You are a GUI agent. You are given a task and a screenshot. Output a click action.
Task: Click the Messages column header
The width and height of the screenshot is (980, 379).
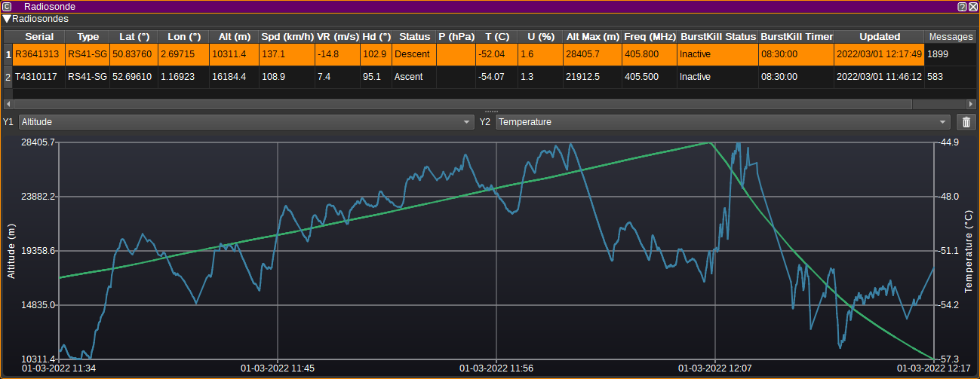[951, 36]
